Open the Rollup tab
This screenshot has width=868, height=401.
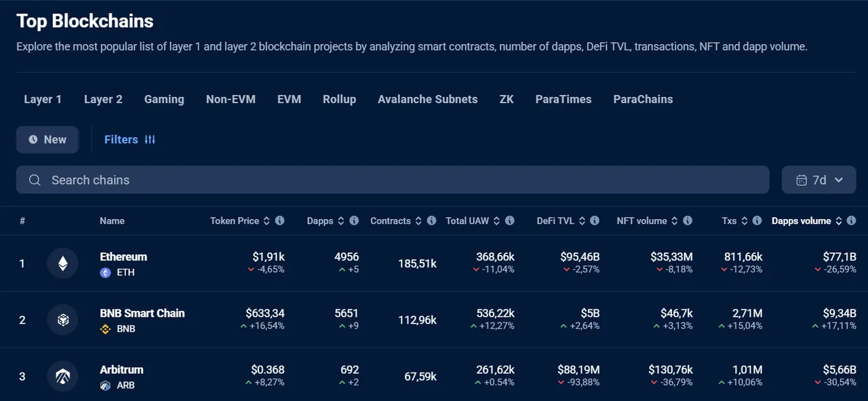(x=339, y=99)
